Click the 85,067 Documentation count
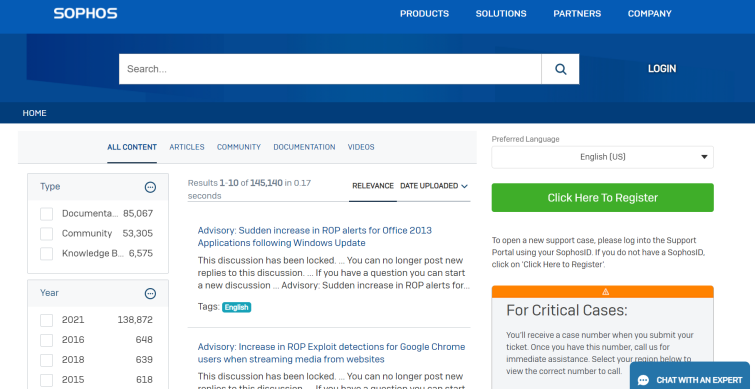 click(x=138, y=214)
